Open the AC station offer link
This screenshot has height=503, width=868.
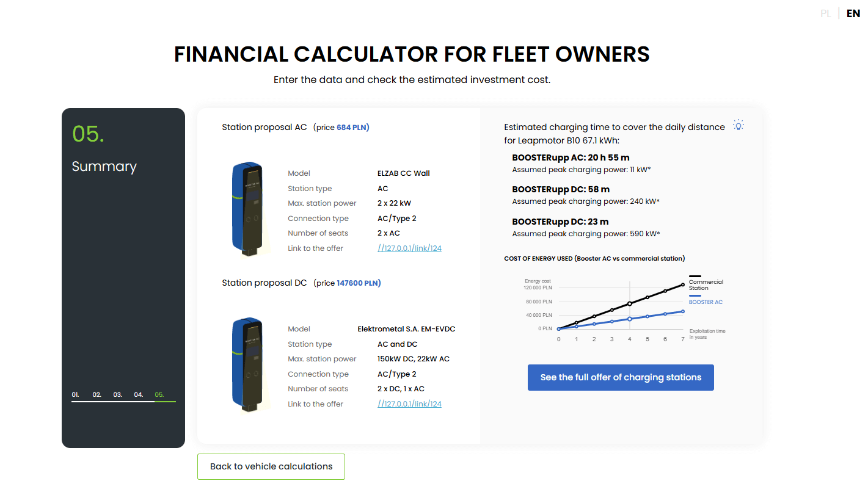pos(409,248)
